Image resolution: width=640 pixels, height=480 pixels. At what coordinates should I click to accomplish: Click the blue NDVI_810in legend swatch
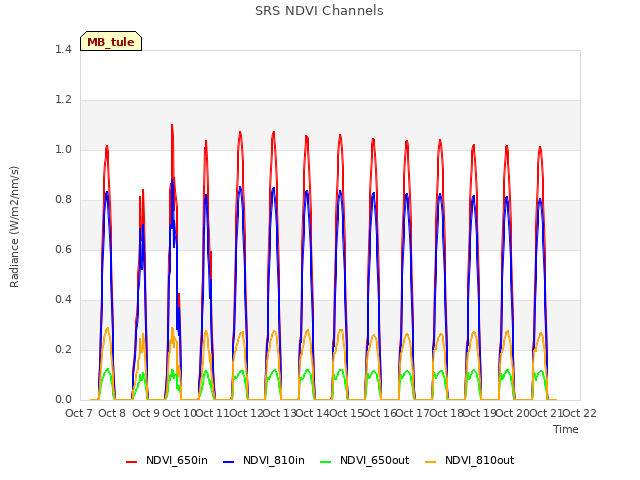pyautogui.click(x=229, y=462)
